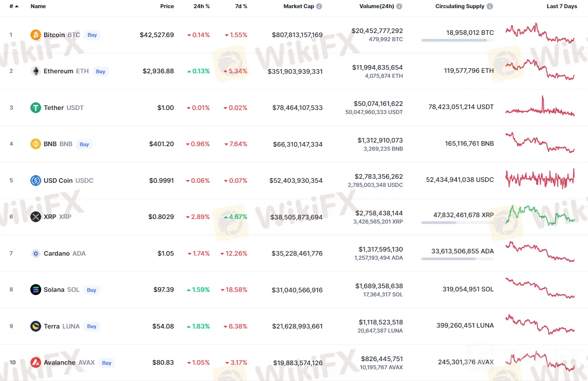This screenshot has width=588, height=381.
Task: Click the Buy button next to Solana
Action: click(x=91, y=290)
